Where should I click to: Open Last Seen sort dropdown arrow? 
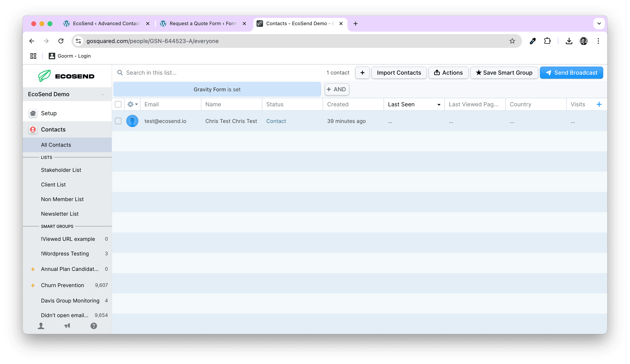point(439,104)
